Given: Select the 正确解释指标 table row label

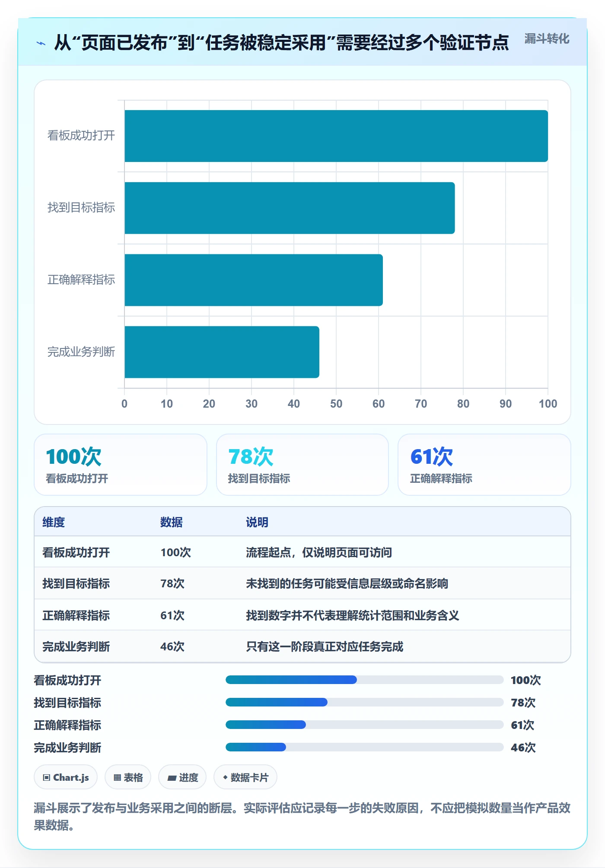Looking at the screenshot, I should coord(76,615).
